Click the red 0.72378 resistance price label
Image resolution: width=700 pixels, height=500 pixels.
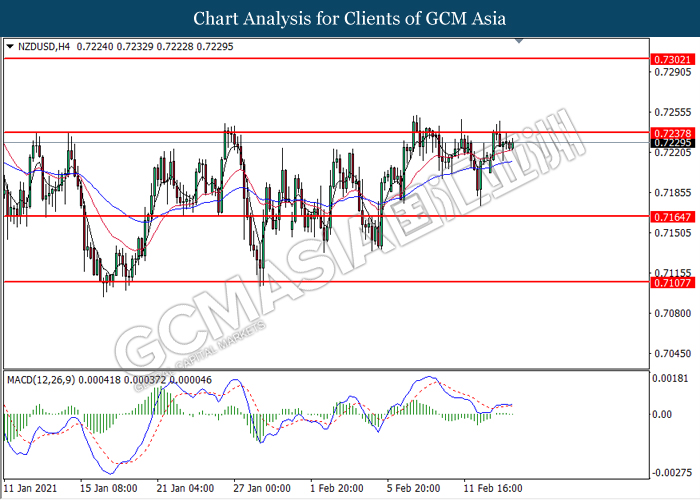[x=671, y=132]
